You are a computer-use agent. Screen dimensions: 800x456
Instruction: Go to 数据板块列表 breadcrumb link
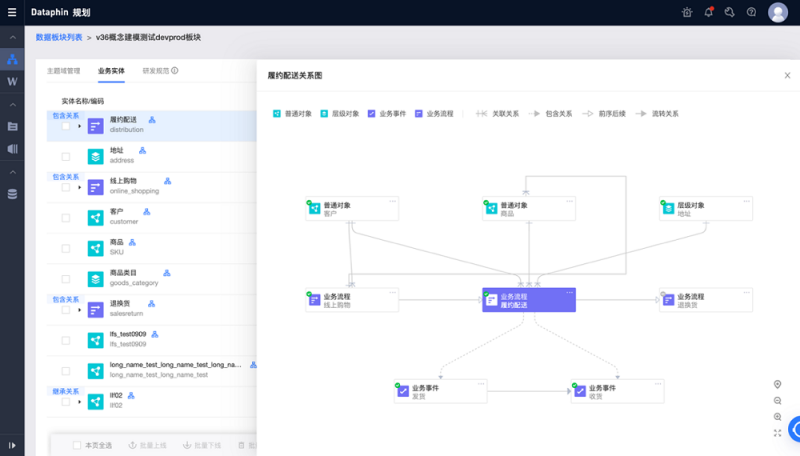tap(59, 37)
